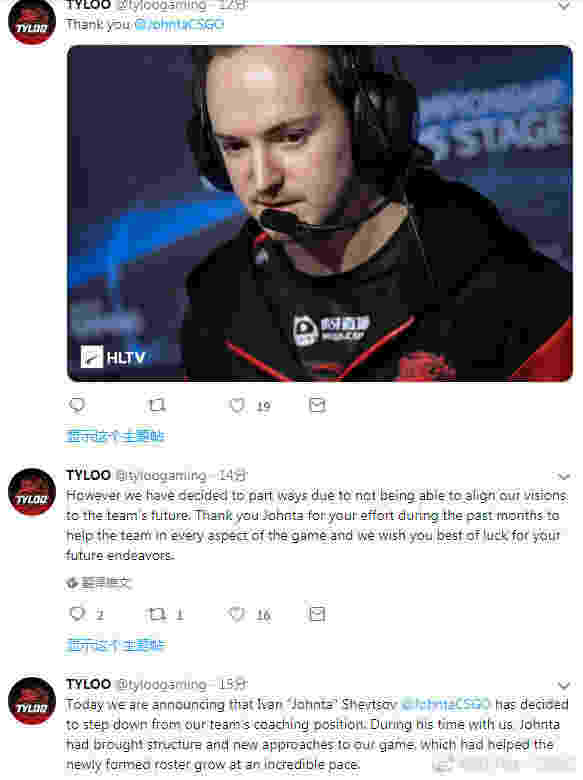
Task: Retweet the 'part ways' tweet
Action: 157,614
